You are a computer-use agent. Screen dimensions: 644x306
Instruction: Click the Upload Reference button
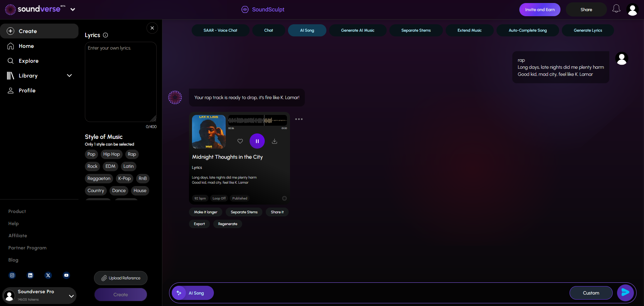121,278
